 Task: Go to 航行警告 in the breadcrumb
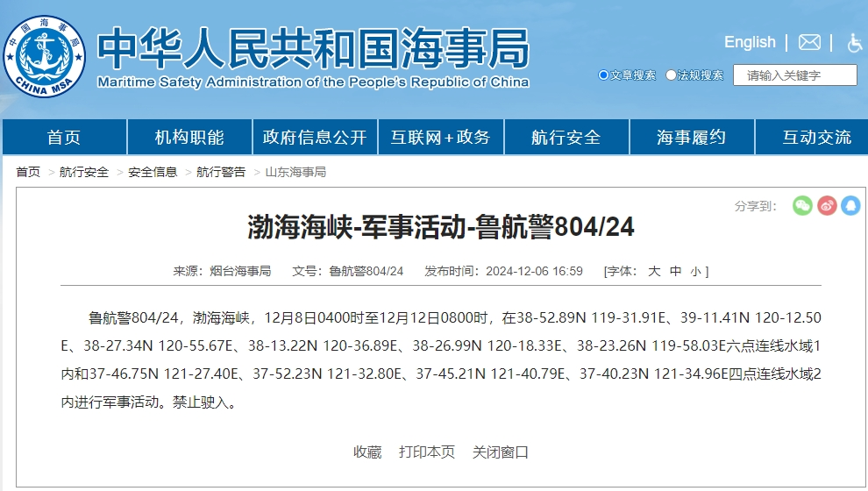[x=221, y=172]
